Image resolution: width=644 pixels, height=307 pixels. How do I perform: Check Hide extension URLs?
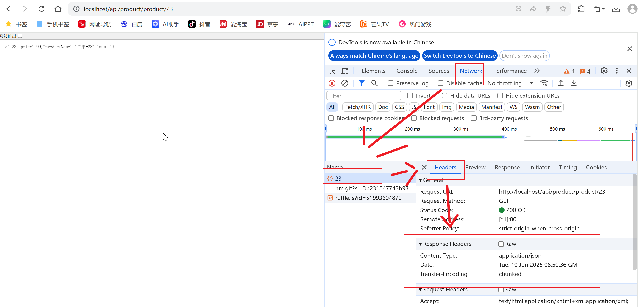click(x=500, y=96)
